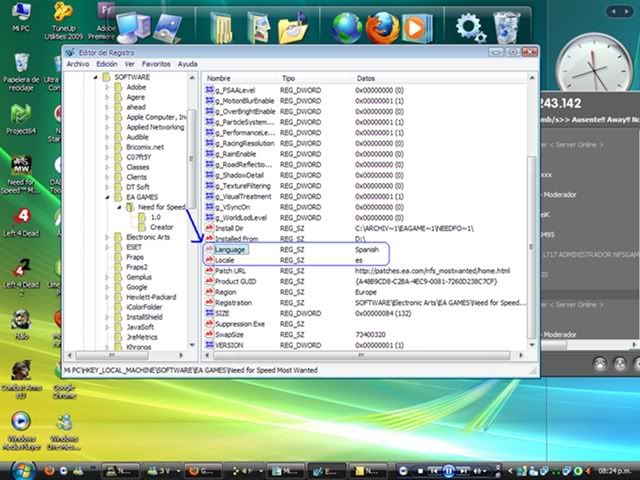Click the Firefox icon in the dock

click(x=382, y=28)
